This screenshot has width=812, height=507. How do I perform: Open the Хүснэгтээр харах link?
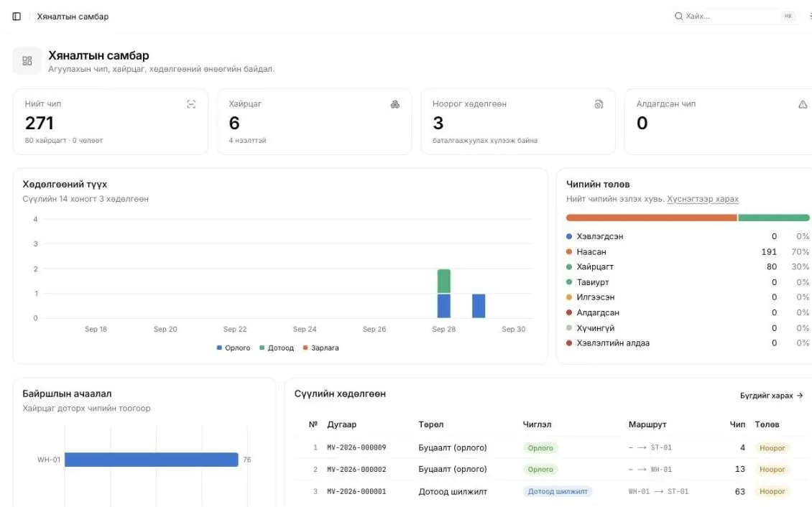703,199
